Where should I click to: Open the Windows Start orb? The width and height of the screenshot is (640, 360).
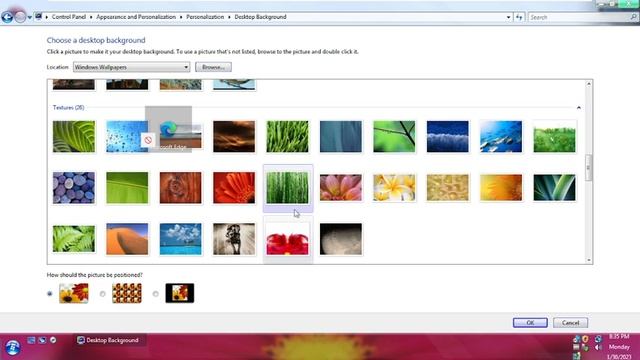13,347
